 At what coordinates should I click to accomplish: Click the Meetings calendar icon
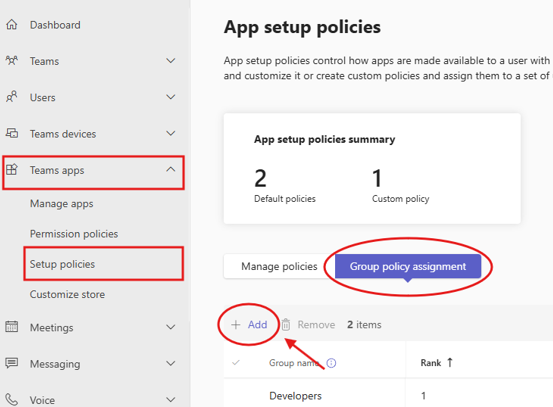[12, 327]
